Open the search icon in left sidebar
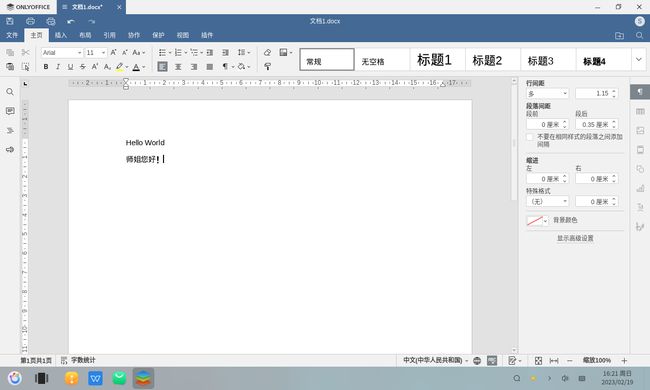The width and height of the screenshot is (650, 390). click(x=10, y=92)
